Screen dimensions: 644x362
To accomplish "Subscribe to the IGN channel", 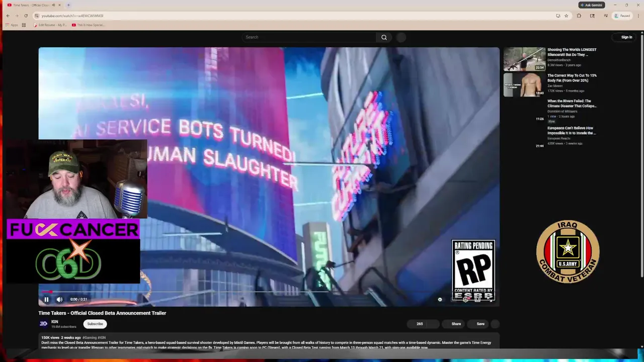I will (x=95, y=324).
